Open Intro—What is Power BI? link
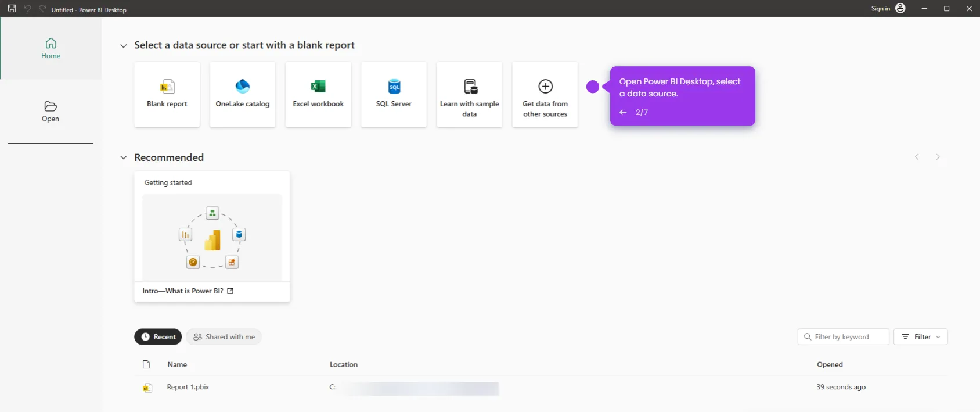Viewport: 980px width, 412px height. coord(183,291)
